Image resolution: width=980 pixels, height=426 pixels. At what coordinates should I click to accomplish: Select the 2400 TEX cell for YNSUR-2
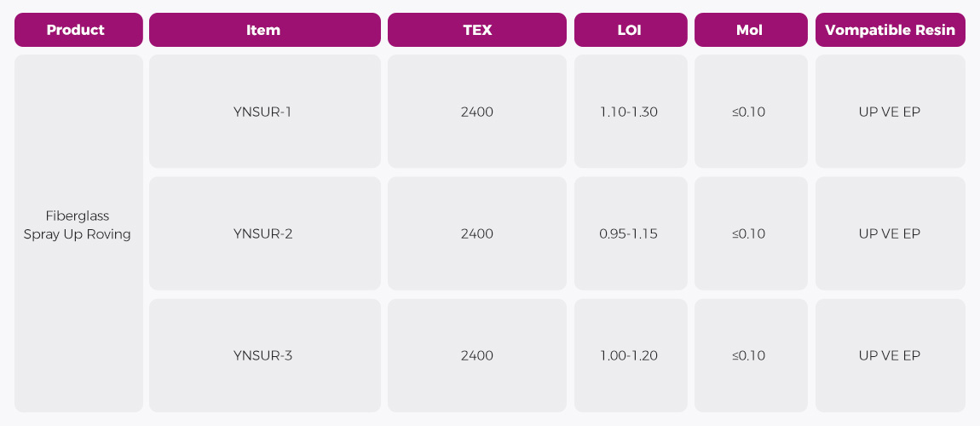[476, 233]
